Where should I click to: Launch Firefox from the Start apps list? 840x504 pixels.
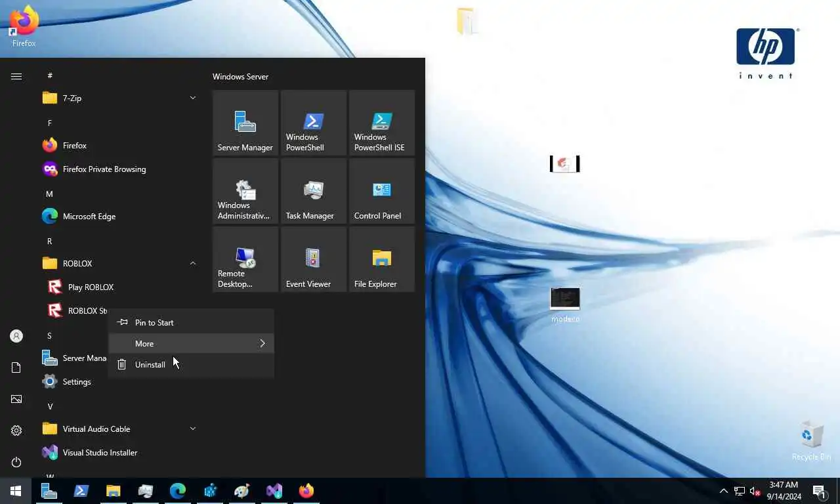pyautogui.click(x=121, y=146)
